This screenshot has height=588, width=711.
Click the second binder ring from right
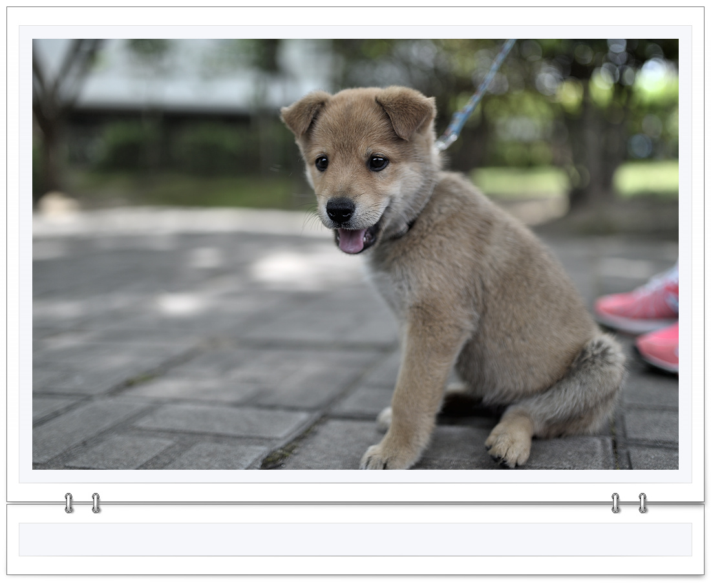(x=615, y=503)
